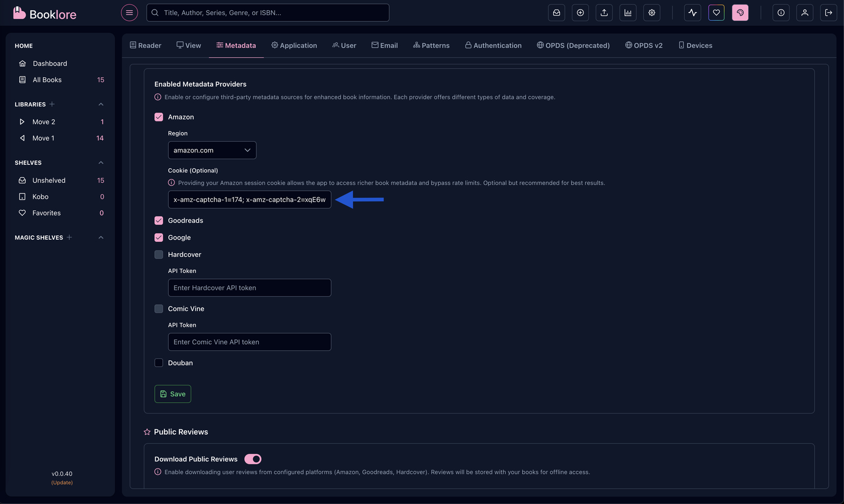Open the OPDS v2 tab
The height and width of the screenshot is (504, 844).
point(644,45)
